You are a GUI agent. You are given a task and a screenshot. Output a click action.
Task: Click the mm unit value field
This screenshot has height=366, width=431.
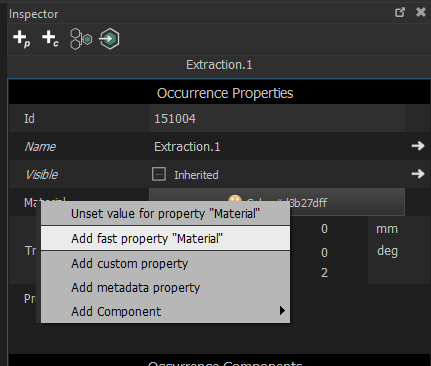(x=387, y=229)
